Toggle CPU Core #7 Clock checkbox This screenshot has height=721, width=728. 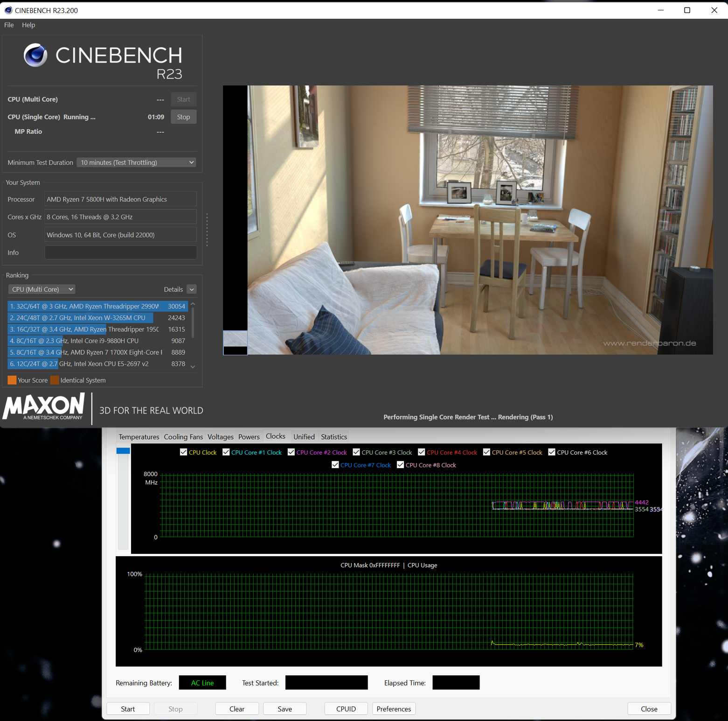(335, 465)
